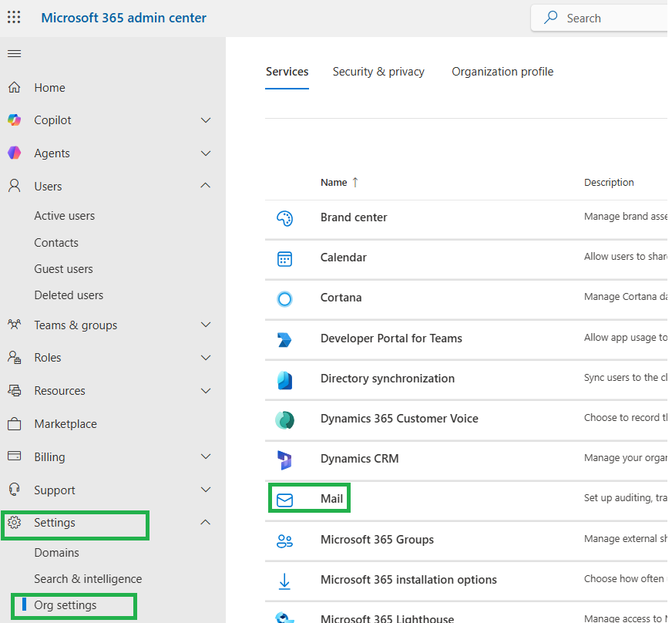The width and height of the screenshot is (672, 623).
Task: Expand the Resources chevron
Action: [206, 391]
